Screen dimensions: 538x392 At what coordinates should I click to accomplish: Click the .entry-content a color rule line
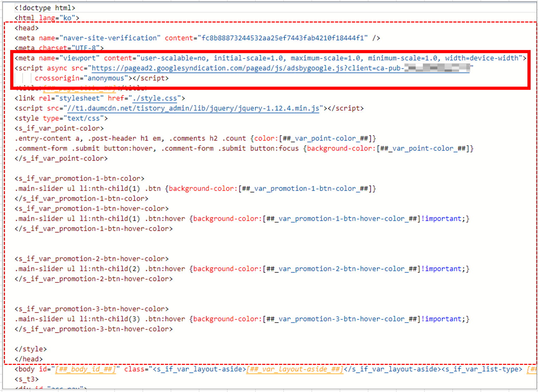click(x=195, y=138)
